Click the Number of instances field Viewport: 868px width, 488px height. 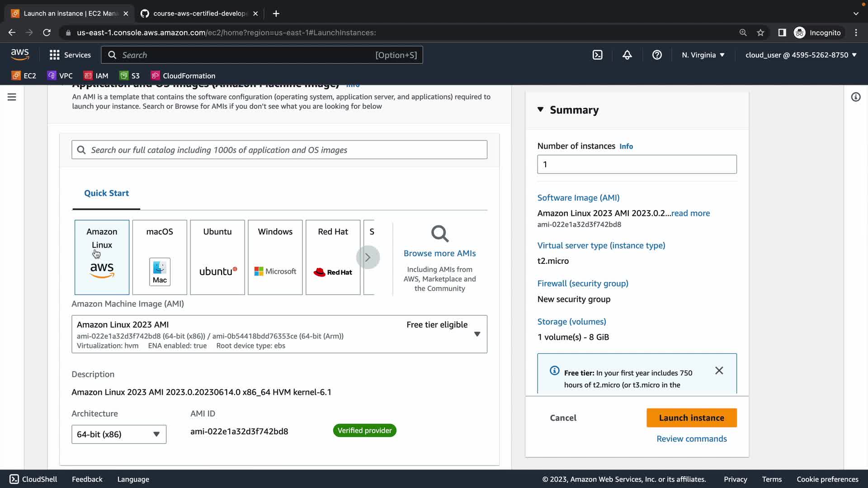click(x=637, y=164)
